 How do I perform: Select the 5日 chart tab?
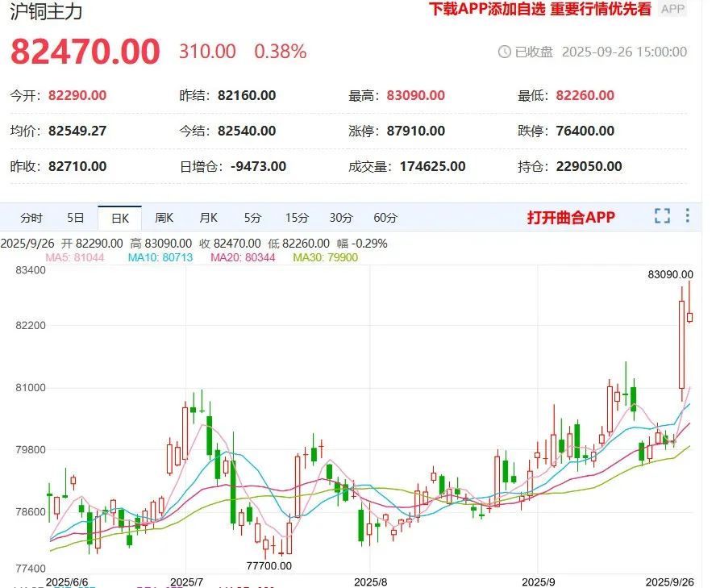pos(76,218)
